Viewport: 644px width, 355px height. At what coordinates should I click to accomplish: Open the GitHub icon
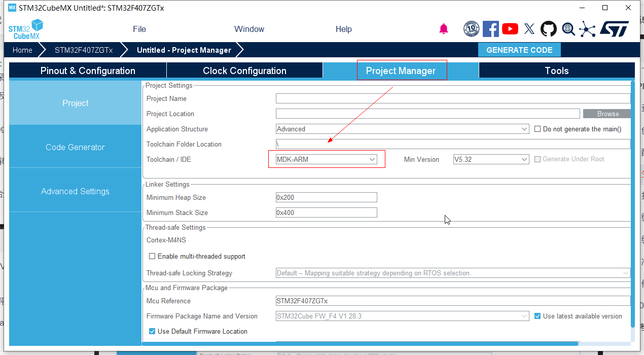549,29
